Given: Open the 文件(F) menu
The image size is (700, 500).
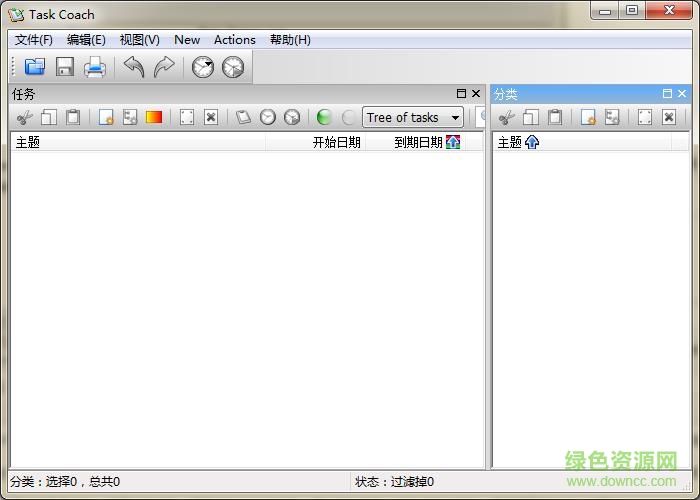Looking at the screenshot, I should click(33, 40).
